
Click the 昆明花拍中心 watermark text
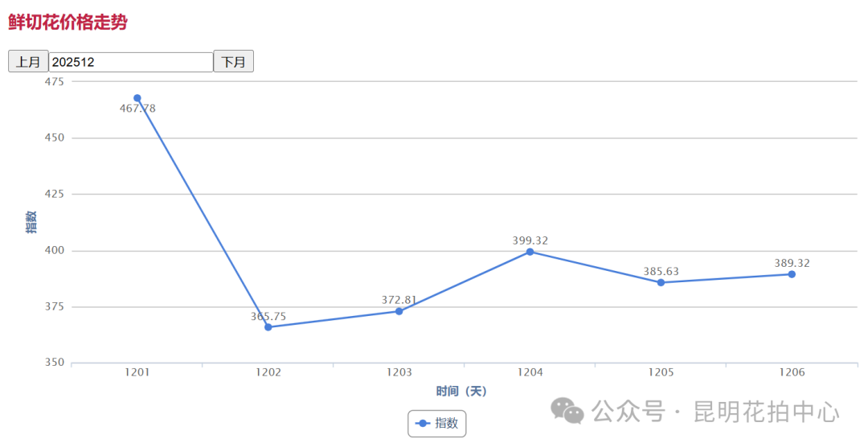pyautogui.click(x=766, y=412)
